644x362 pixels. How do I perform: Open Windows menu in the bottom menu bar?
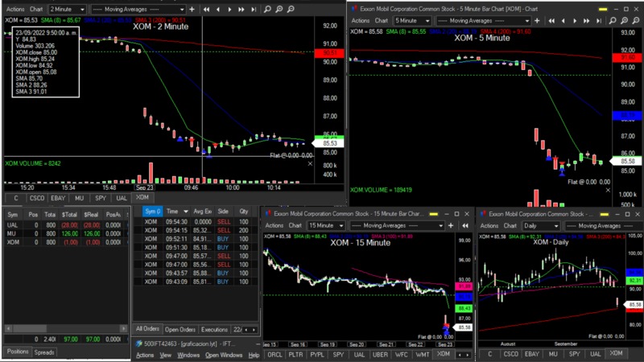point(187,355)
